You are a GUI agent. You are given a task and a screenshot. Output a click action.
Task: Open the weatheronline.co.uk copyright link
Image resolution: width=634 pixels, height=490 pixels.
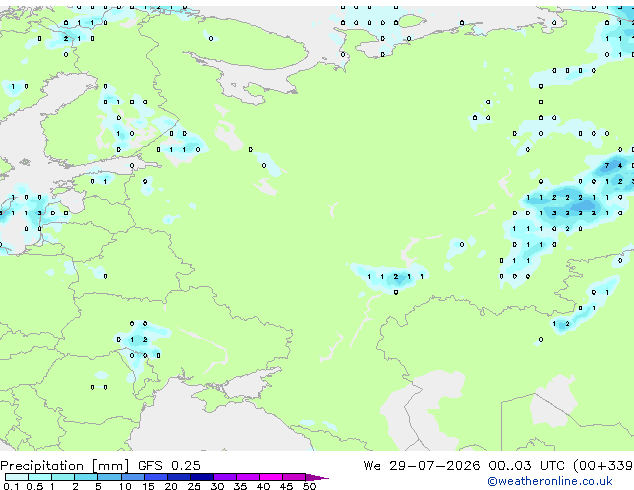pyautogui.click(x=550, y=481)
